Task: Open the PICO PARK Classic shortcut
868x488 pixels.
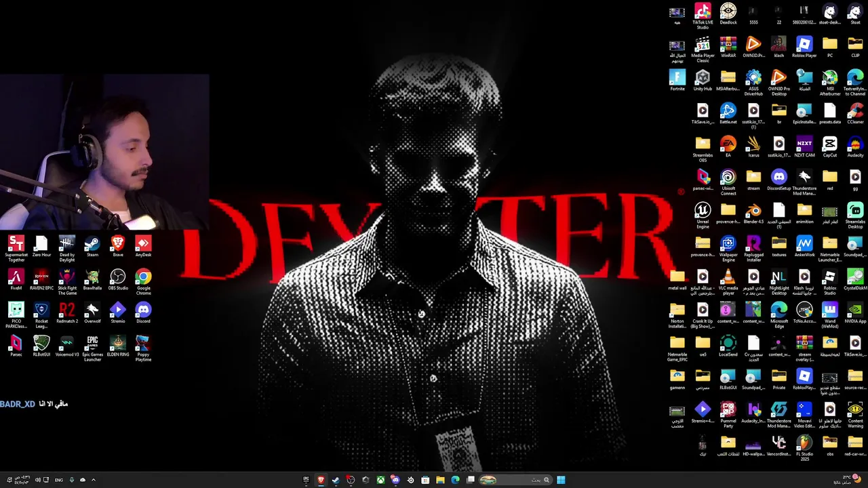Action: pyautogui.click(x=16, y=315)
